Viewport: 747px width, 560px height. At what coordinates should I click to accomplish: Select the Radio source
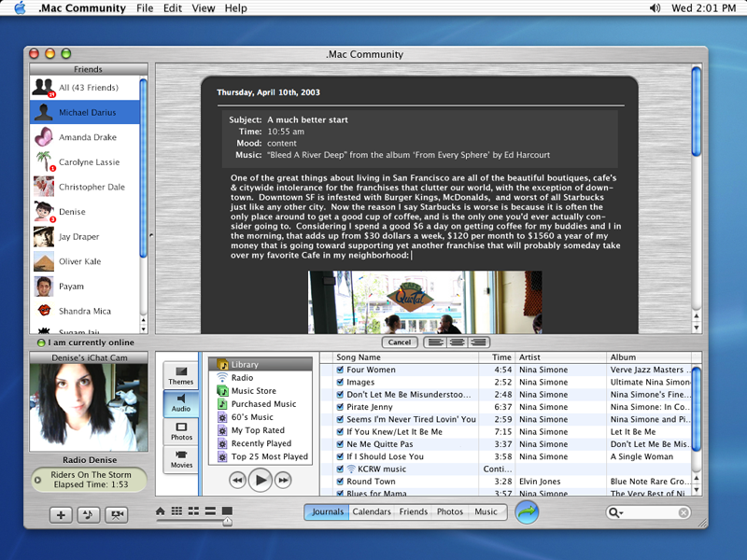[x=261, y=378]
